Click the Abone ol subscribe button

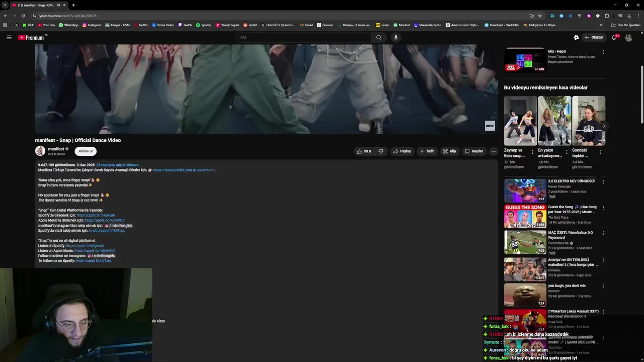[86, 151]
